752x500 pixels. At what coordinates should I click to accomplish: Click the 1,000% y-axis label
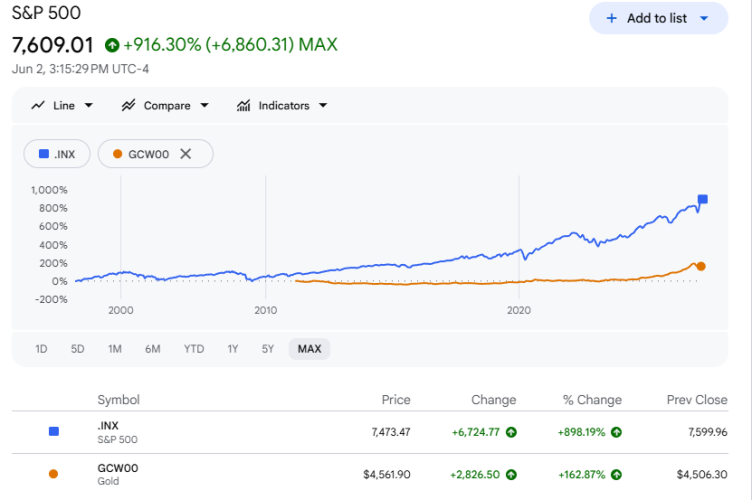click(x=49, y=190)
